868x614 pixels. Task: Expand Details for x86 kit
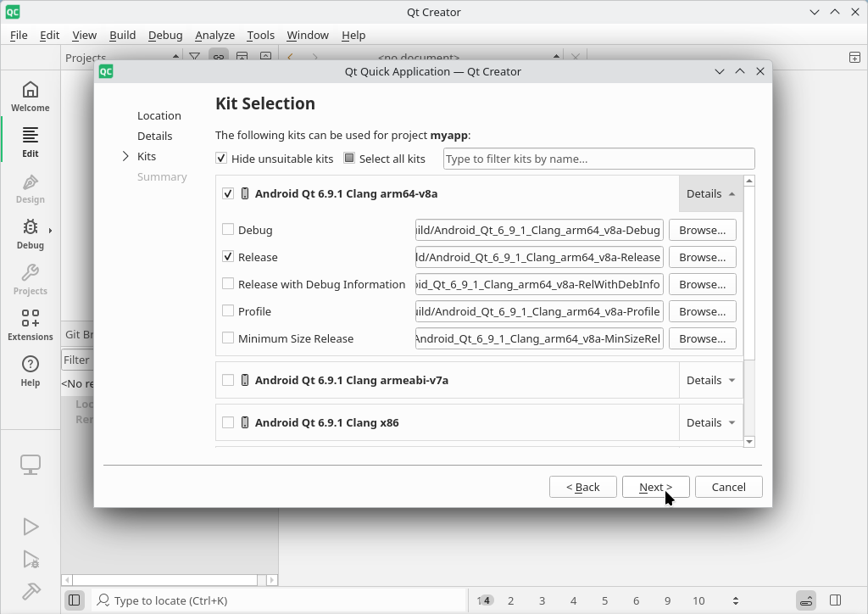click(711, 422)
